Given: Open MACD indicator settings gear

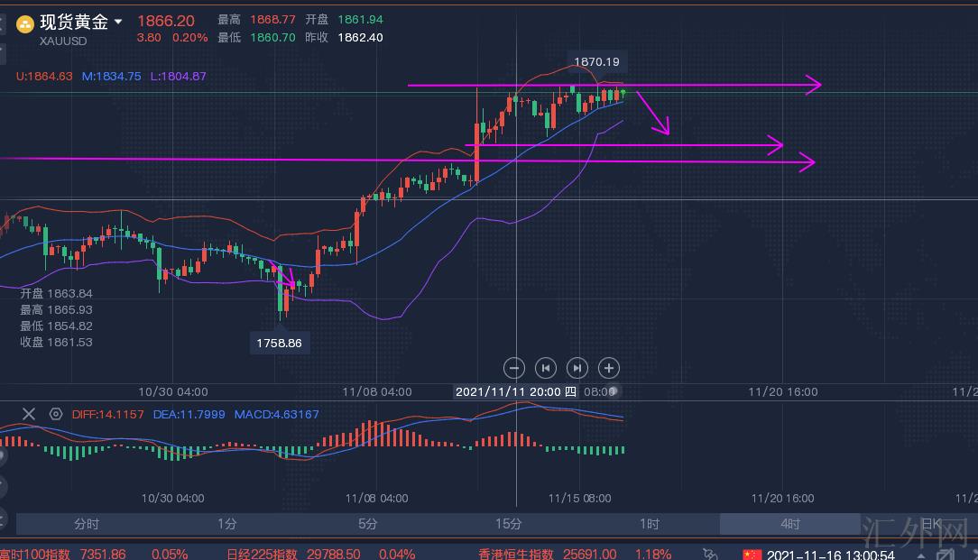Looking at the screenshot, I should (56, 414).
